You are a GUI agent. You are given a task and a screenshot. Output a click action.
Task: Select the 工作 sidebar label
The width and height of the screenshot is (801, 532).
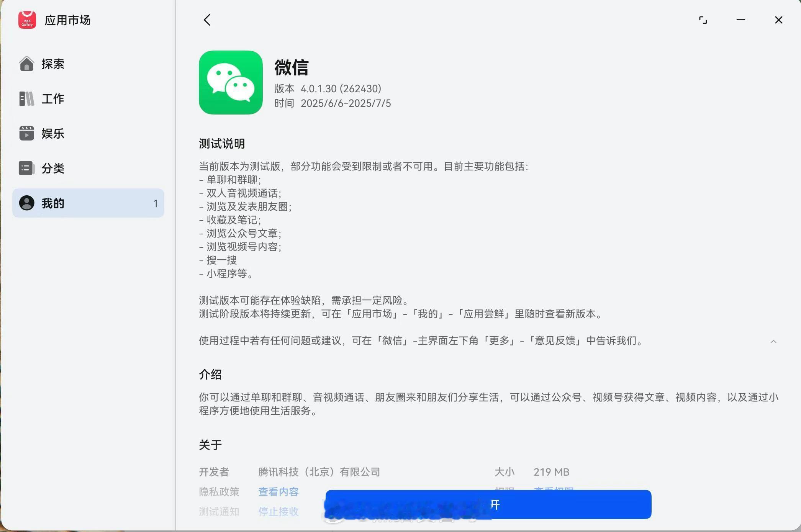pos(53,98)
